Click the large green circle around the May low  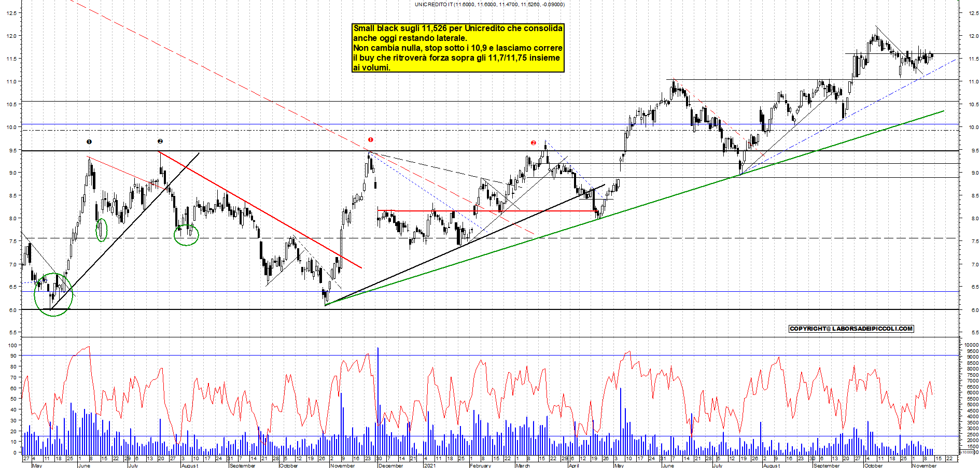click(x=53, y=294)
